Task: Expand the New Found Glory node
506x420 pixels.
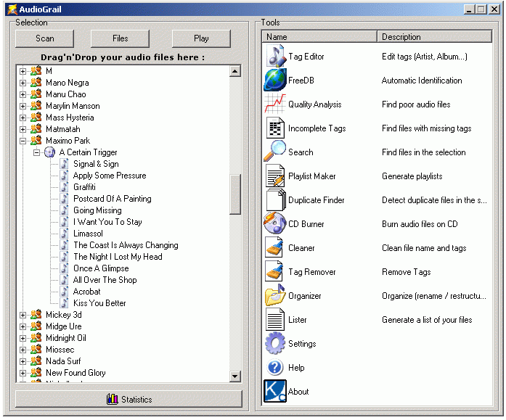Action: pyautogui.click(x=23, y=373)
